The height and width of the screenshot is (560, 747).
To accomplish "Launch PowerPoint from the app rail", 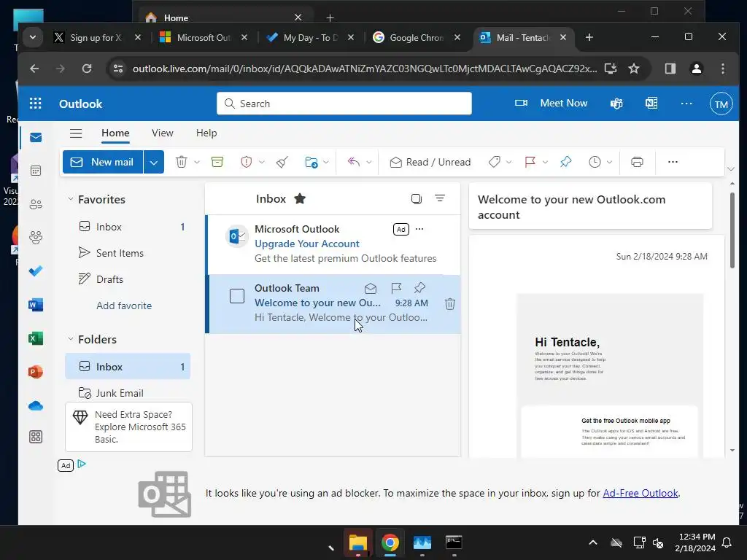I will click(36, 371).
